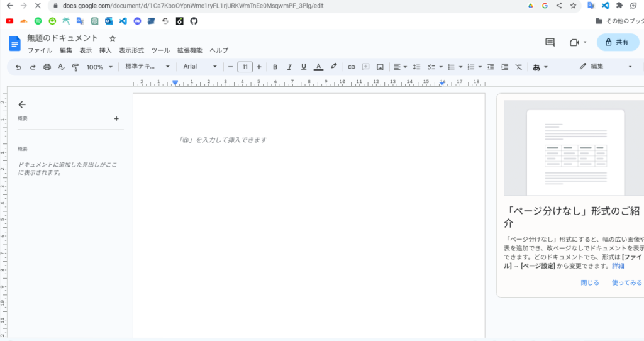Star the untitled document
This screenshot has width=644, height=341.
click(x=112, y=38)
